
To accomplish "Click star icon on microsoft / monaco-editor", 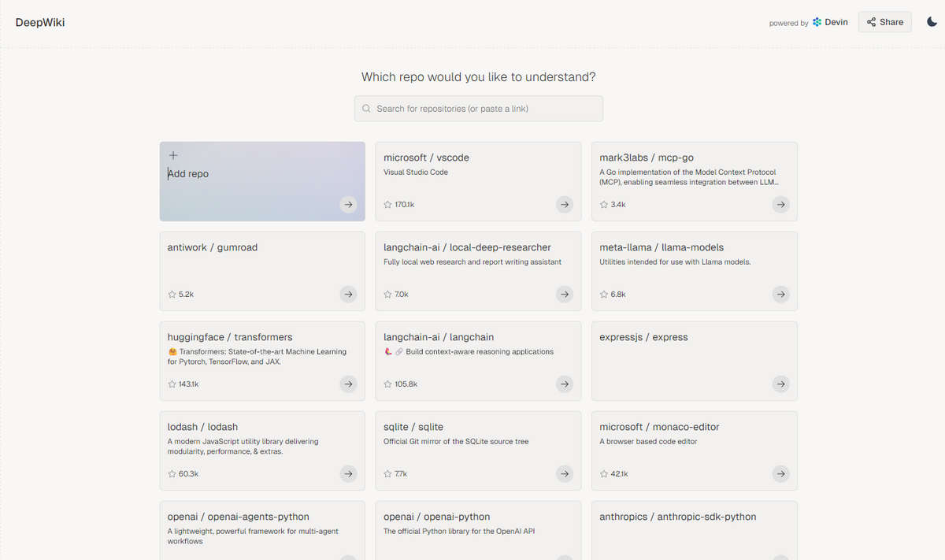I will pyautogui.click(x=603, y=474).
